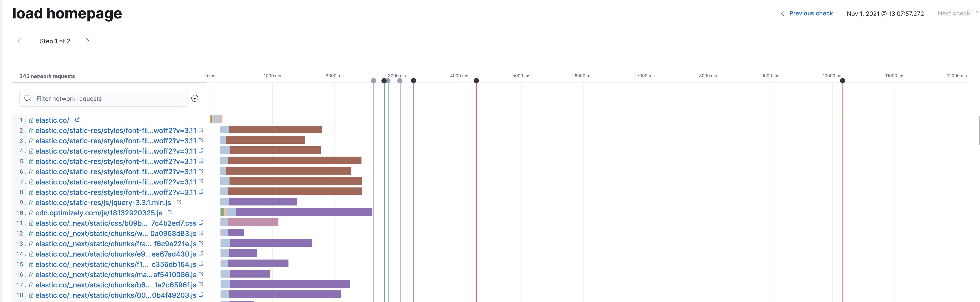This screenshot has width=980, height=302.
Task: Open external link icon for row 8 font file
Action: pos(201,191)
